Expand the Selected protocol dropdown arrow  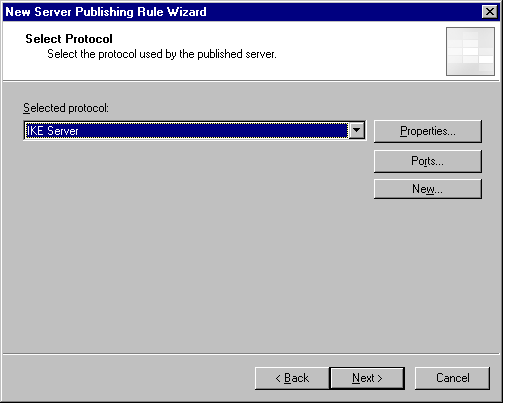tap(356, 130)
